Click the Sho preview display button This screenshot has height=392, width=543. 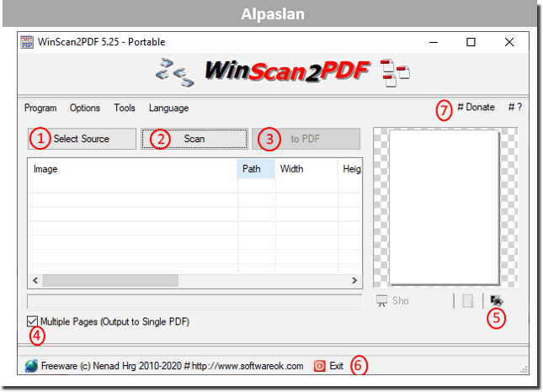[x=392, y=301]
